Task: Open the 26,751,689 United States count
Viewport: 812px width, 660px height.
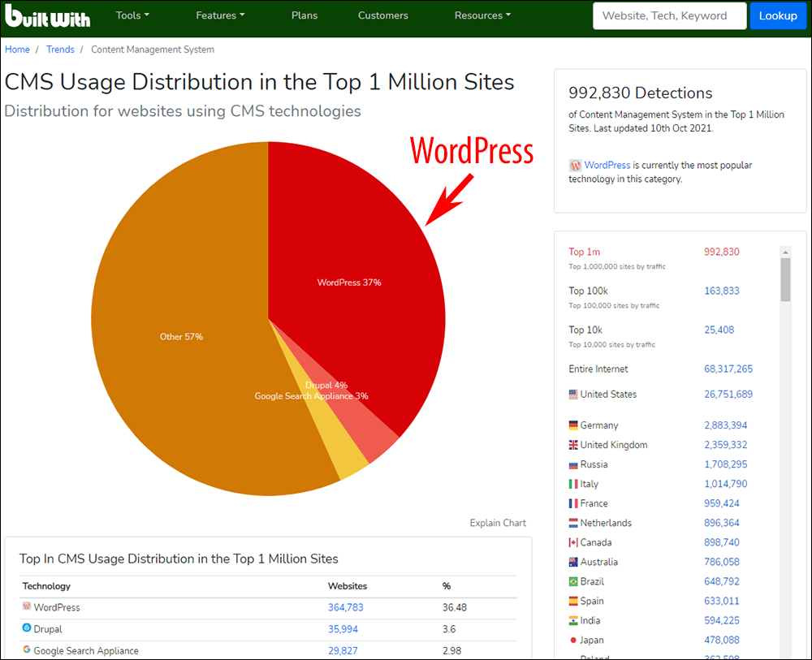Action: point(728,395)
